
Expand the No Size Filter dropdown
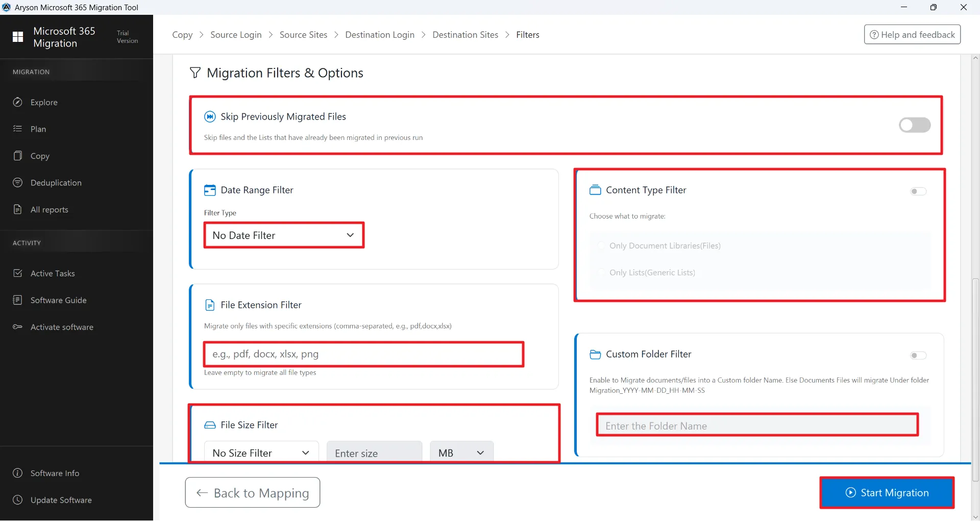(x=261, y=453)
